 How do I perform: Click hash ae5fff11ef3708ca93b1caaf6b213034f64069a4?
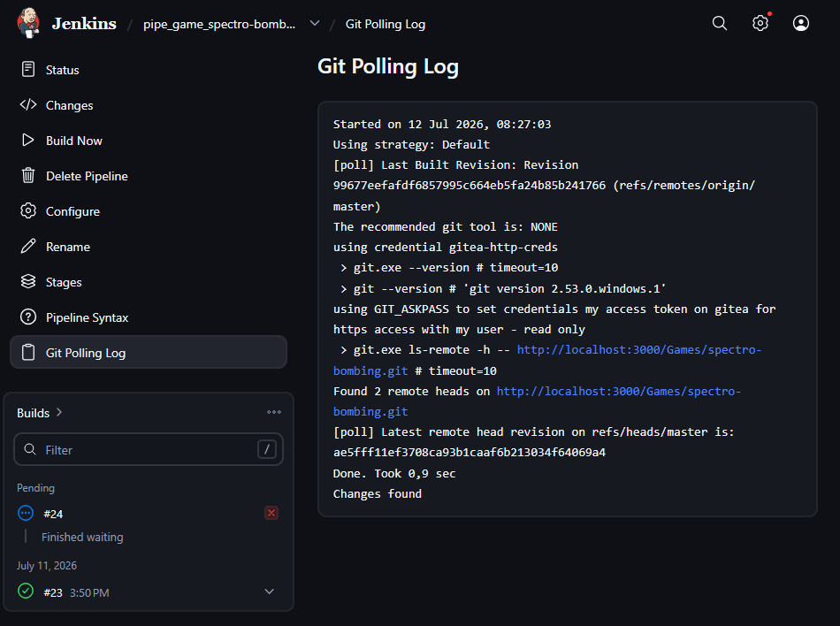pyautogui.click(x=470, y=453)
